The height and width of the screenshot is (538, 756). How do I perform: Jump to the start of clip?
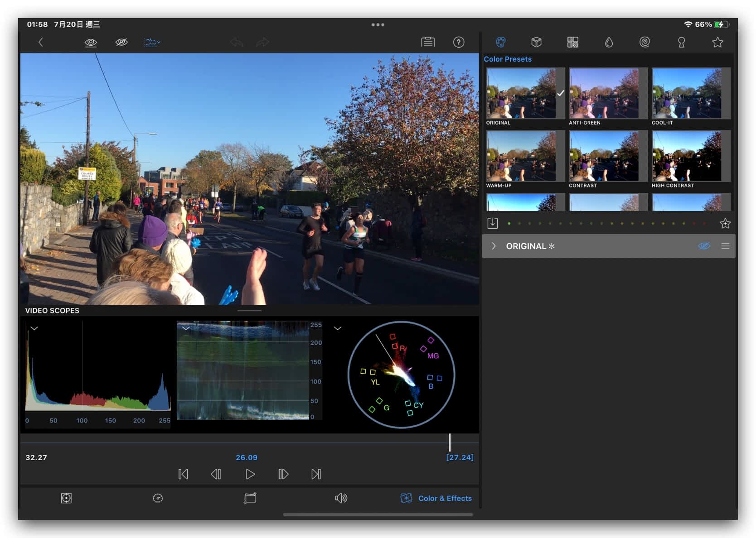pos(183,474)
